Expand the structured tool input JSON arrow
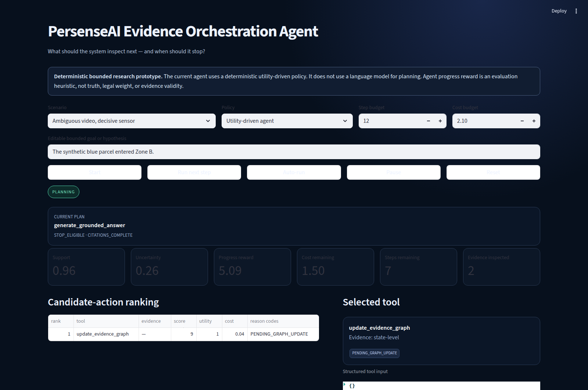 (344, 384)
